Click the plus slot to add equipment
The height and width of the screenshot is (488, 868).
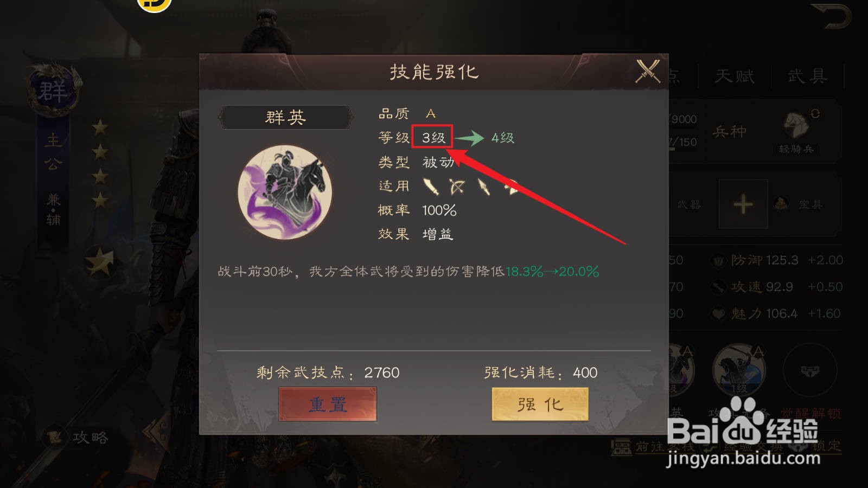click(x=743, y=204)
